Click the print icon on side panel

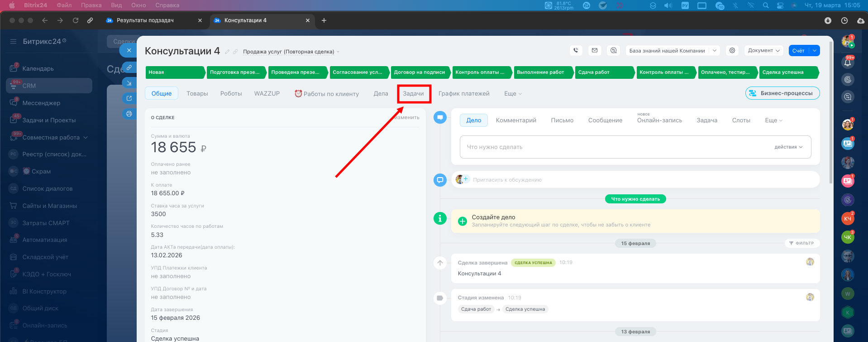(x=129, y=114)
